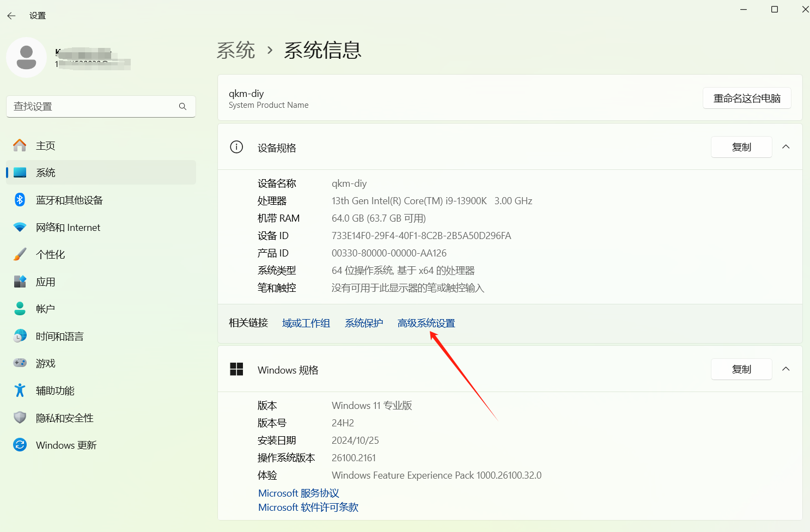
Task: Click the back arrow in Settings header
Action: (x=11, y=16)
